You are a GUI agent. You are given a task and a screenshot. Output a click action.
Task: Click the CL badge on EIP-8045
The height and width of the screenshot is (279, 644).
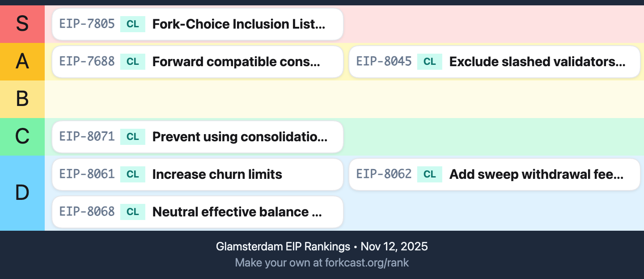point(430,62)
